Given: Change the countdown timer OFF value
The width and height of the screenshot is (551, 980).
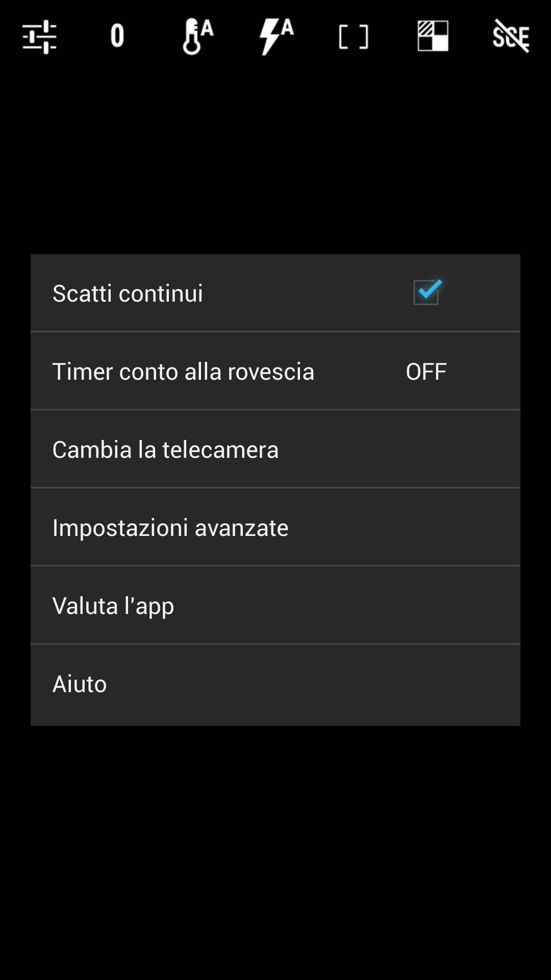Looking at the screenshot, I should pyautogui.click(x=426, y=371).
